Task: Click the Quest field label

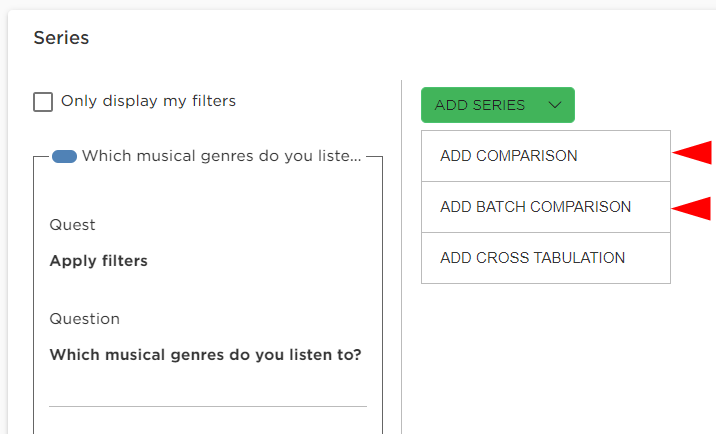Action: (73, 225)
